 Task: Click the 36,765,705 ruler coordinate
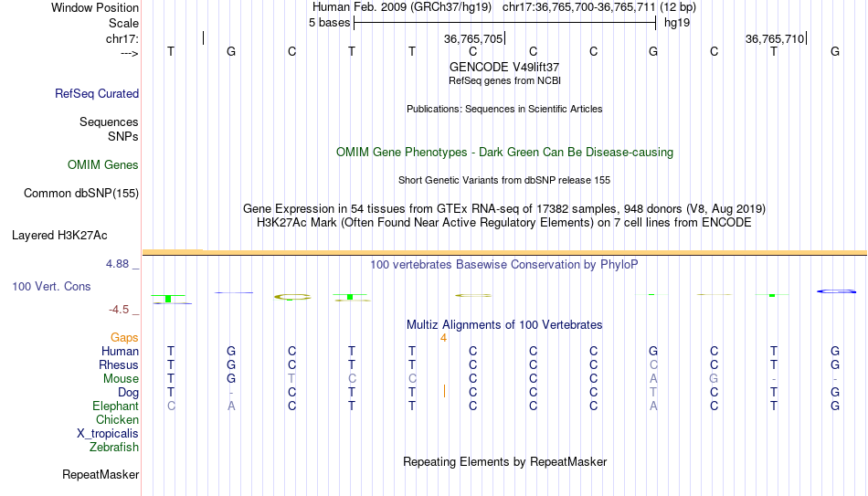point(473,38)
